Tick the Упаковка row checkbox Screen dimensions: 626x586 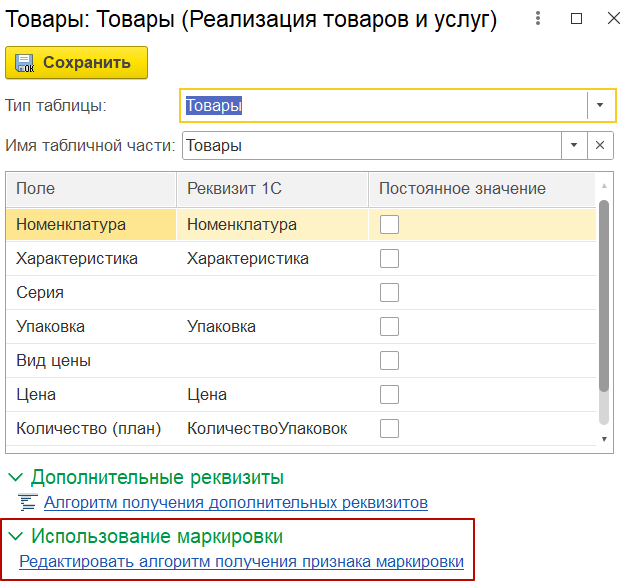coord(389,327)
